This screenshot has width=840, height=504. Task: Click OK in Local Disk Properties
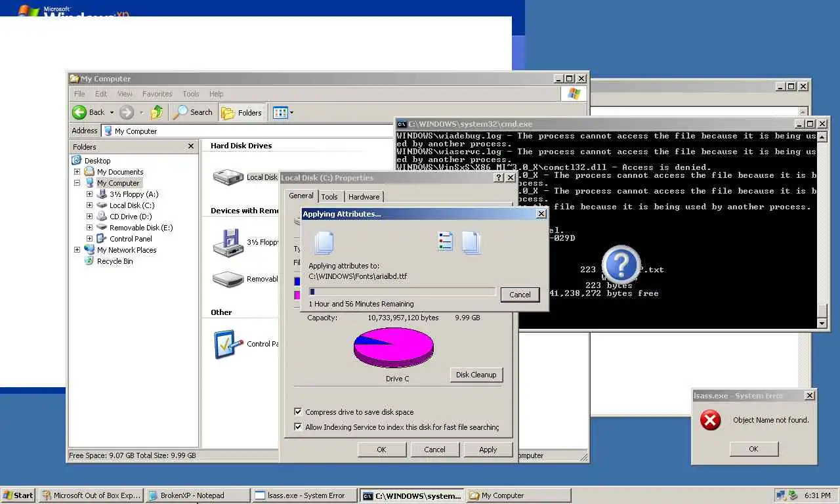pyautogui.click(x=381, y=450)
